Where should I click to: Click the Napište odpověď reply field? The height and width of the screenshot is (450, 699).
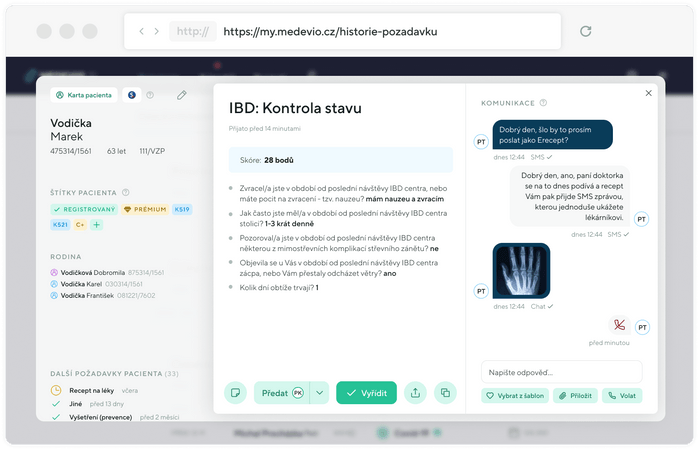(561, 372)
